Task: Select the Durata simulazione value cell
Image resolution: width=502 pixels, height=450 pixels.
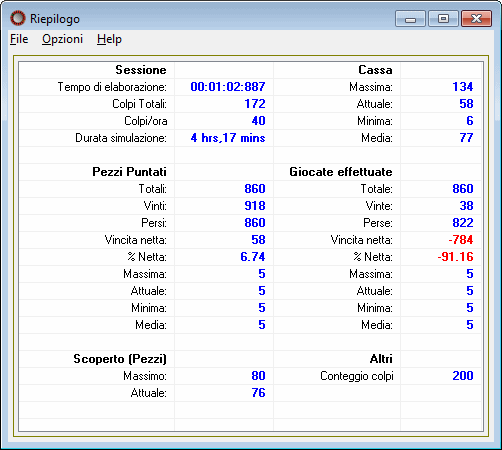Action: (x=224, y=138)
